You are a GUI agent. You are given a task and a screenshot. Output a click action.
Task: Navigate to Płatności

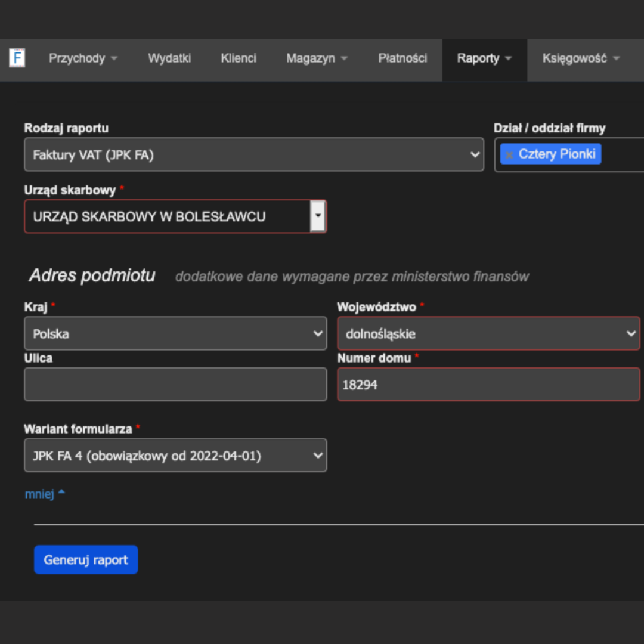[402, 58]
